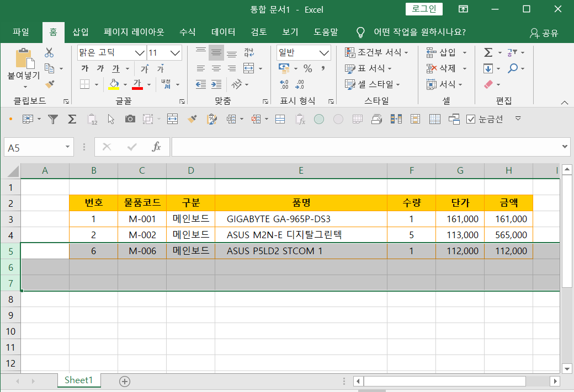574x392 pixels.
Task: Select the Sheet1 tab
Action: click(x=79, y=380)
